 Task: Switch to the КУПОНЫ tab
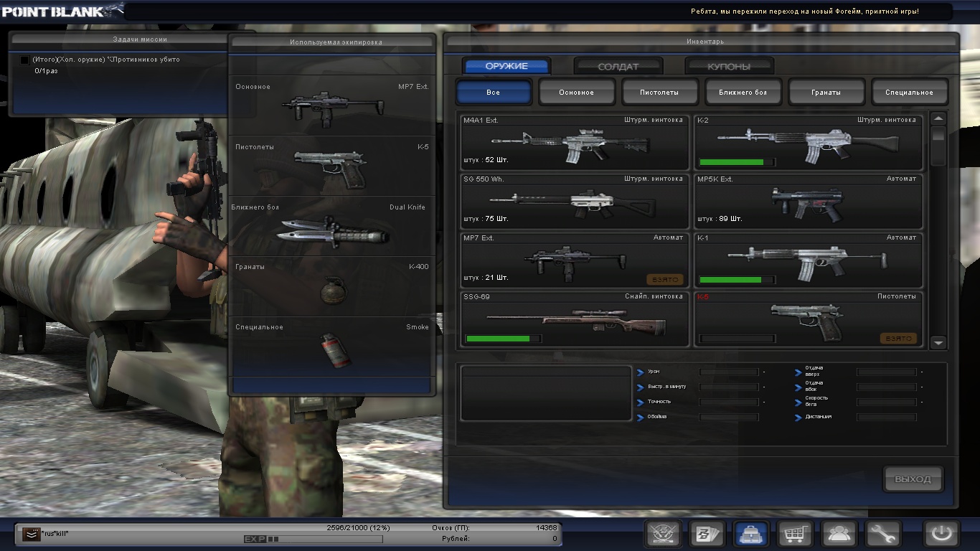[729, 66]
